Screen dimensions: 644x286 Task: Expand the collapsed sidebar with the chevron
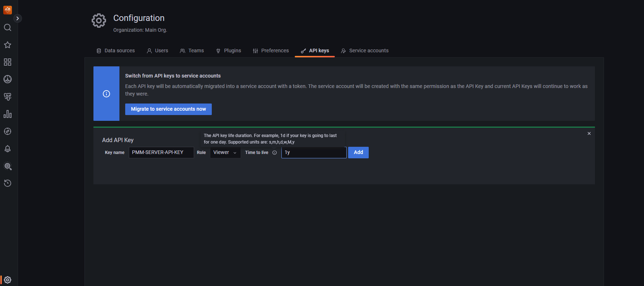click(17, 18)
